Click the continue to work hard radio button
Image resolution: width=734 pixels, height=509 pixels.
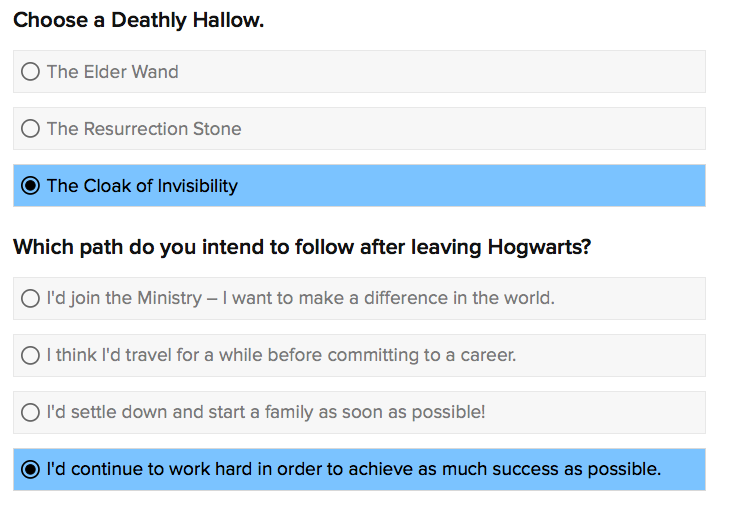click(x=31, y=469)
